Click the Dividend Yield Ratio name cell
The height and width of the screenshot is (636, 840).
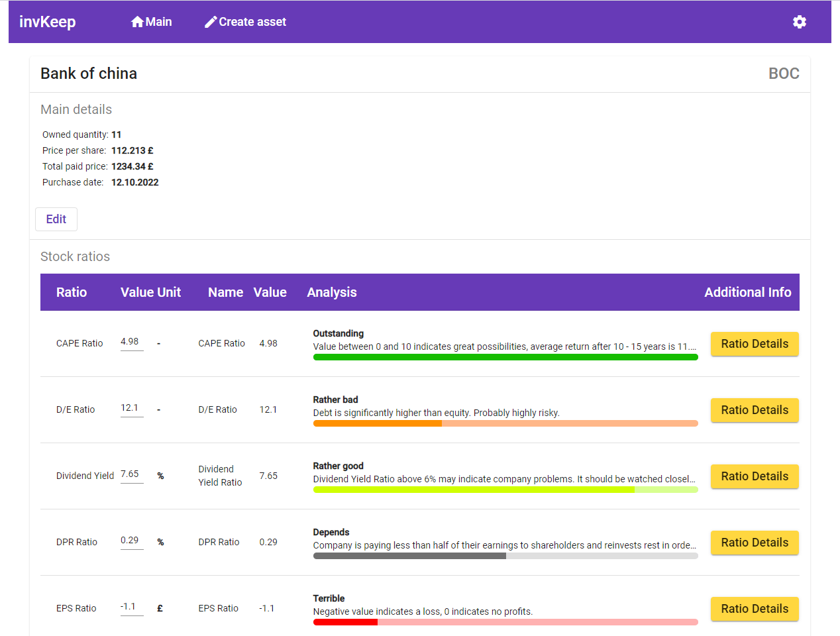click(x=220, y=476)
